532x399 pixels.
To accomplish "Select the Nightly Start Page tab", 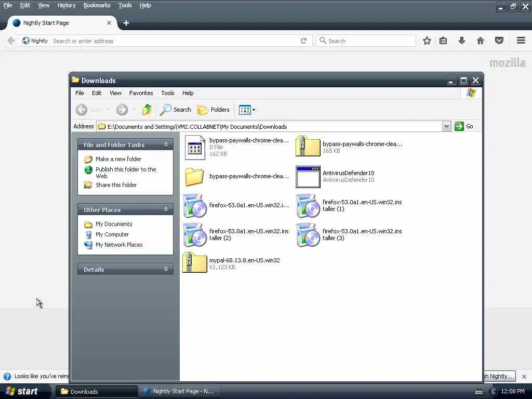I will pos(61,23).
